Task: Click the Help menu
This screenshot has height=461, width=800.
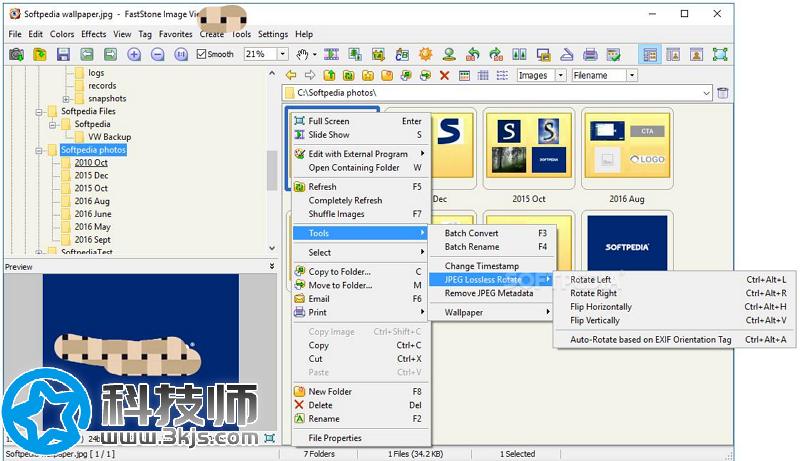Action: (x=304, y=34)
